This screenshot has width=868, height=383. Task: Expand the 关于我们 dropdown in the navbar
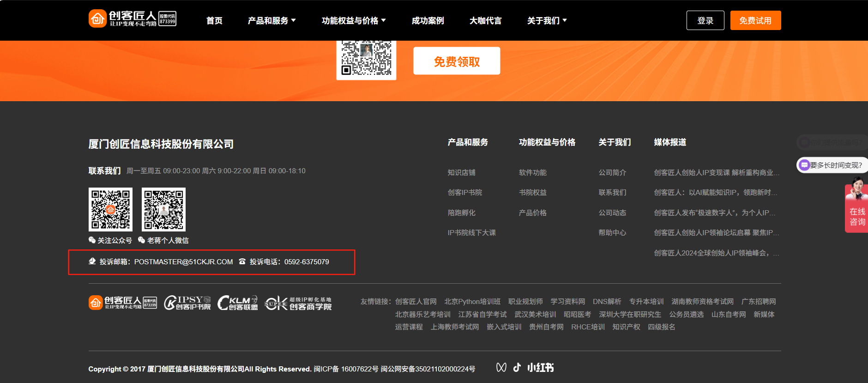547,21
